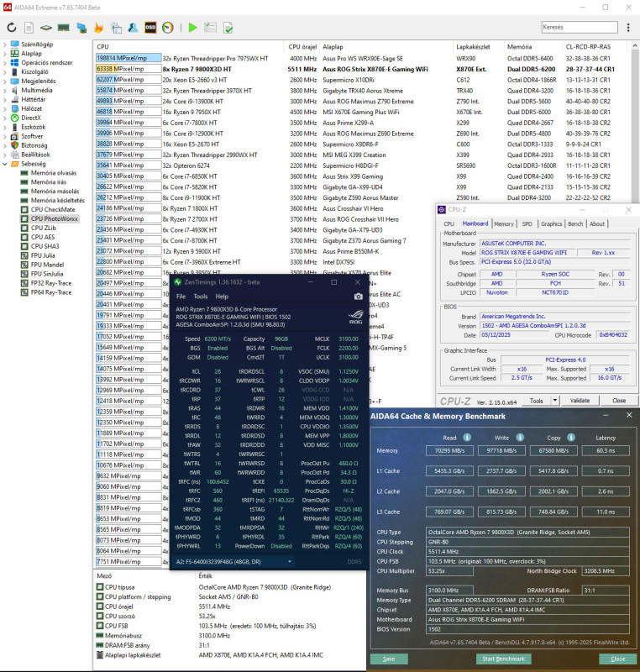Screen dimensions: 640x672
Task: Open Tools menu in ZenTimings
Action: [201, 297]
